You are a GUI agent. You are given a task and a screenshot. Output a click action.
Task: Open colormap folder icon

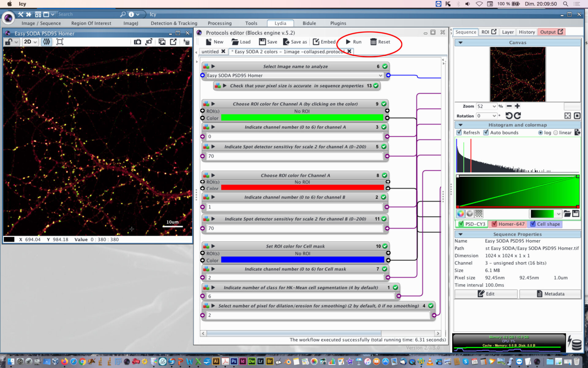click(x=567, y=213)
